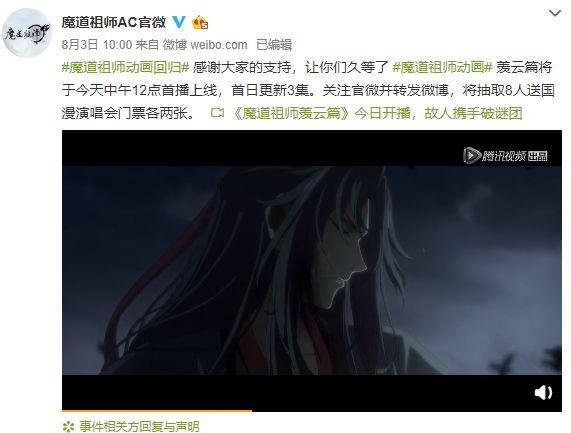Toggle mute with the speaker icon
571x433 pixels.
pyautogui.click(x=543, y=393)
